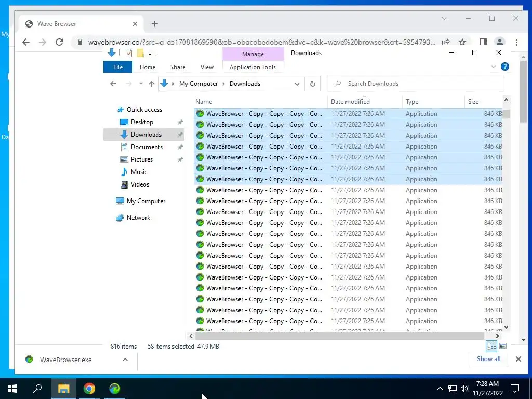
Task: Bookmark this page with star icon
Action: (x=462, y=42)
